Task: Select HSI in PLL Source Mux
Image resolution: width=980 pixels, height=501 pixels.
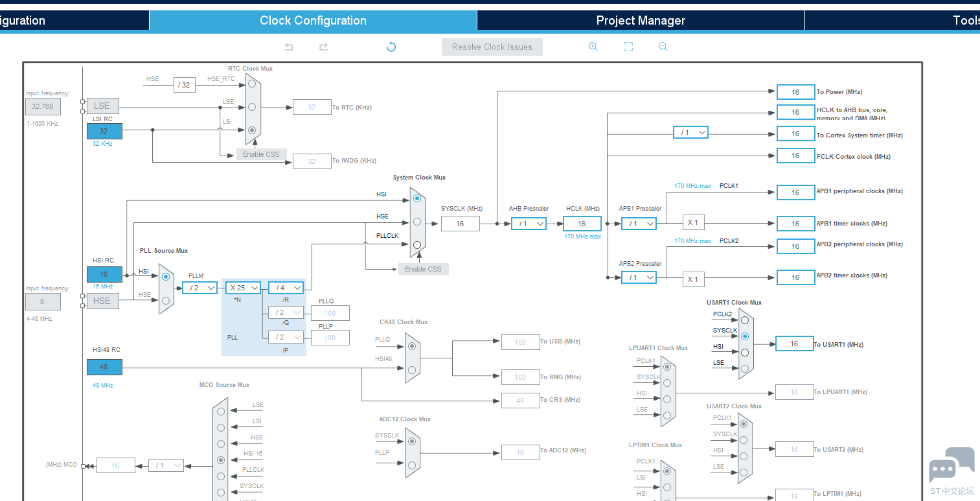Action: [166, 277]
